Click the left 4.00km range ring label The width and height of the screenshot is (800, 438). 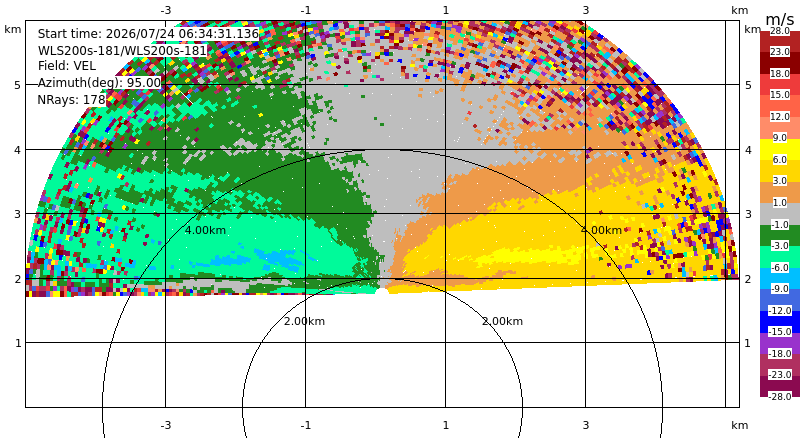click(205, 230)
